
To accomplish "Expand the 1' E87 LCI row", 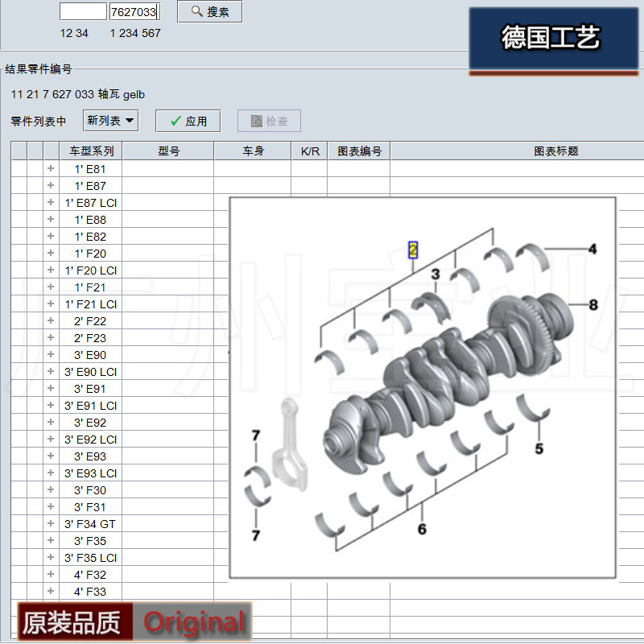I will 51,202.
